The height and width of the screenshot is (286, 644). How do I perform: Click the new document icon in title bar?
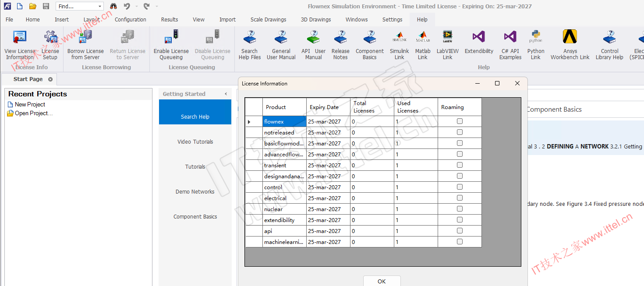[20, 6]
